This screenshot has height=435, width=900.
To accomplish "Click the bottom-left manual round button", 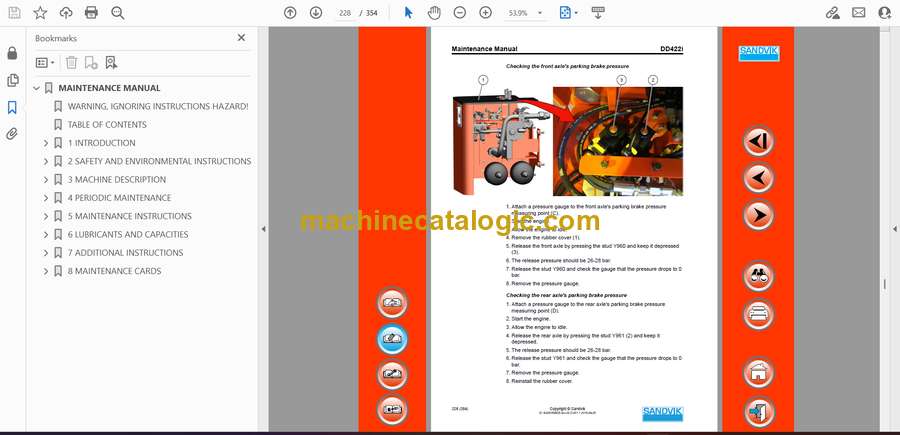I will pos(393,410).
